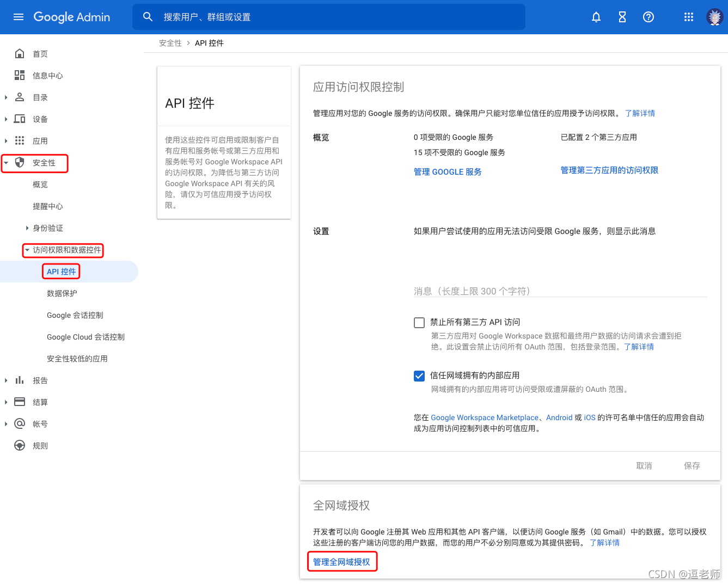
Task: Expand the 结算 sidebar section arrow
Action: click(x=6, y=402)
